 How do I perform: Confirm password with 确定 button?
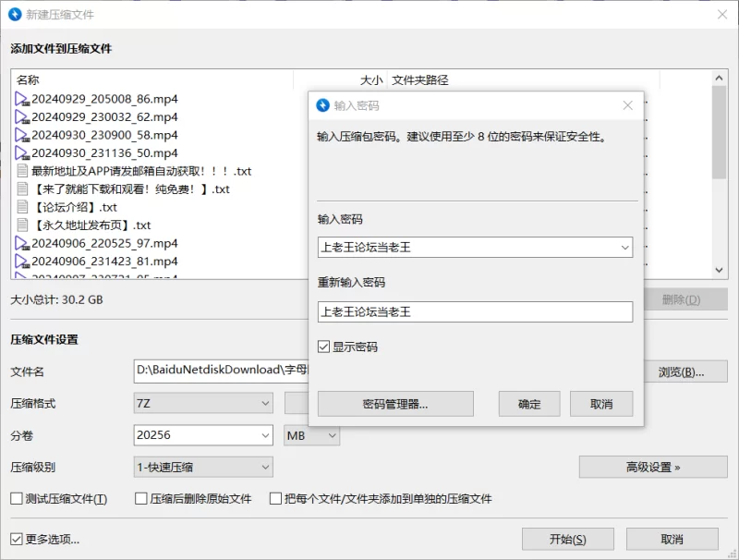[529, 404]
